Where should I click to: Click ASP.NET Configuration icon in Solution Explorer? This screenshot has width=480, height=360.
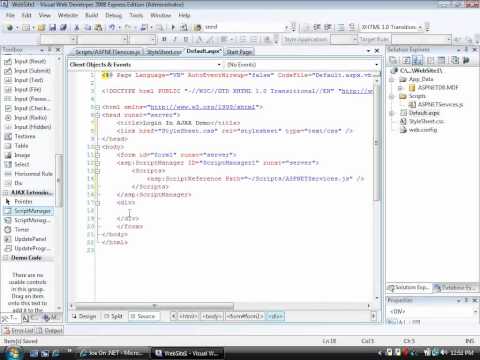[x=466, y=60]
